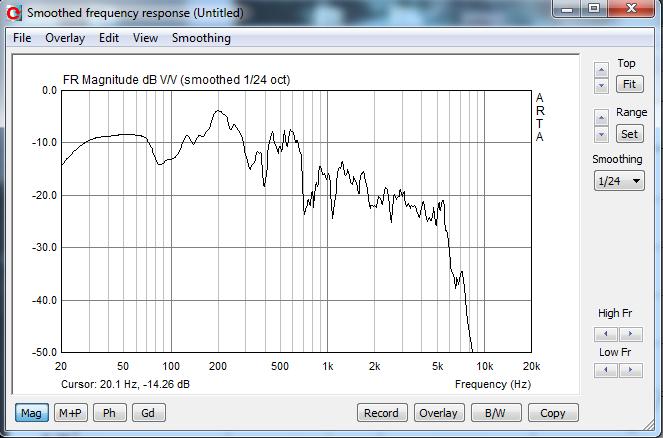Open the Overlay menu
663x438 pixels.
point(65,38)
